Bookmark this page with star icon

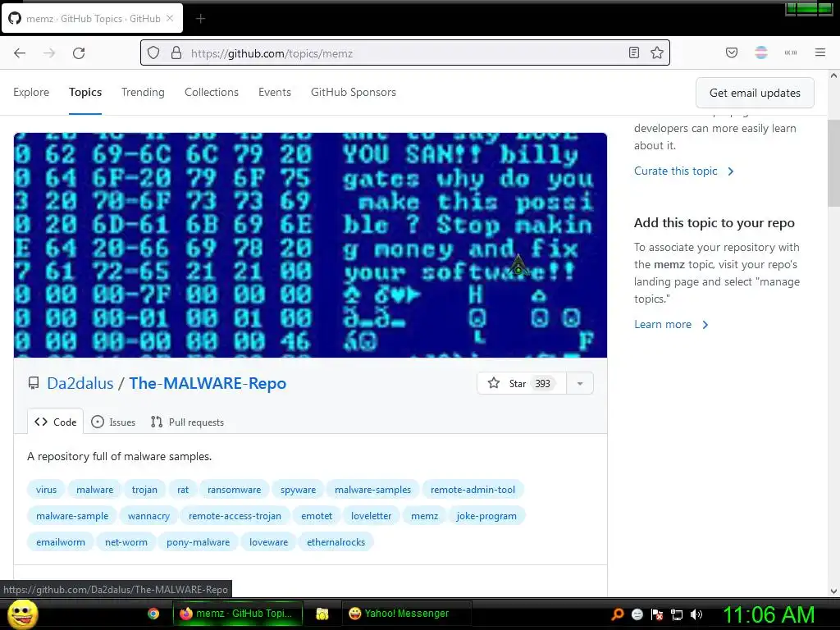(657, 52)
